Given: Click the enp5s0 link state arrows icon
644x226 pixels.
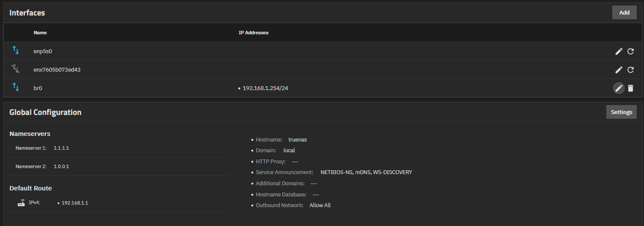Looking at the screenshot, I should click(16, 51).
